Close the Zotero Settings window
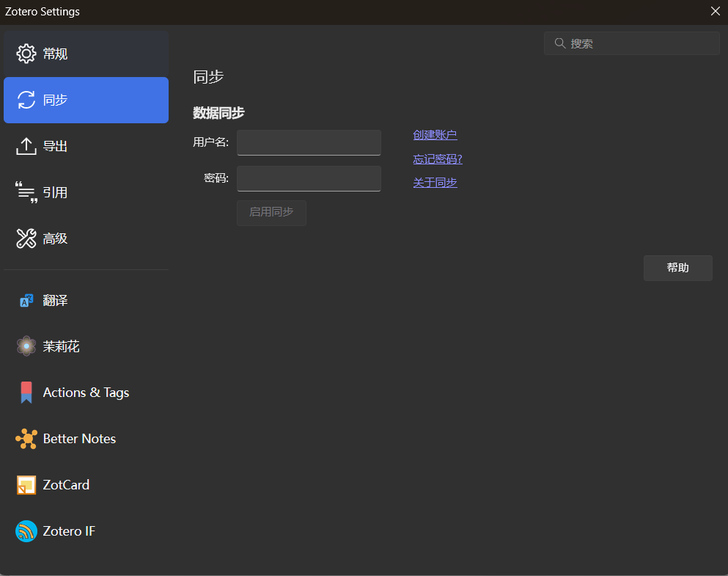Viewport: 728px width, 576px height. (x=715, y=11)
